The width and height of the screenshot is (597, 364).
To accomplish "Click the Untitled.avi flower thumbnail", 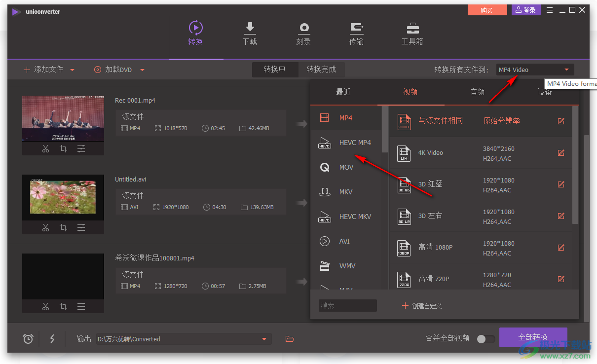I will click(x=63, y=197).
